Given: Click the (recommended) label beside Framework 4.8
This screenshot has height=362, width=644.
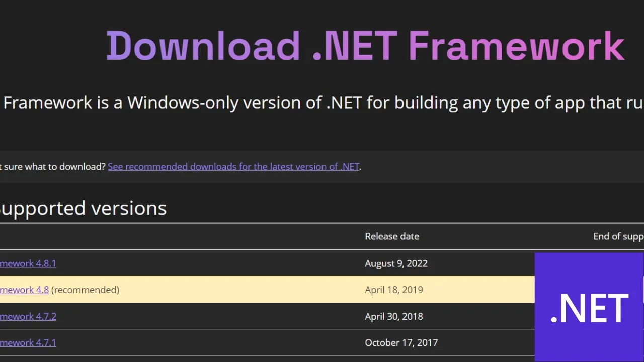Looking at the screenshot, I should 85,290.
